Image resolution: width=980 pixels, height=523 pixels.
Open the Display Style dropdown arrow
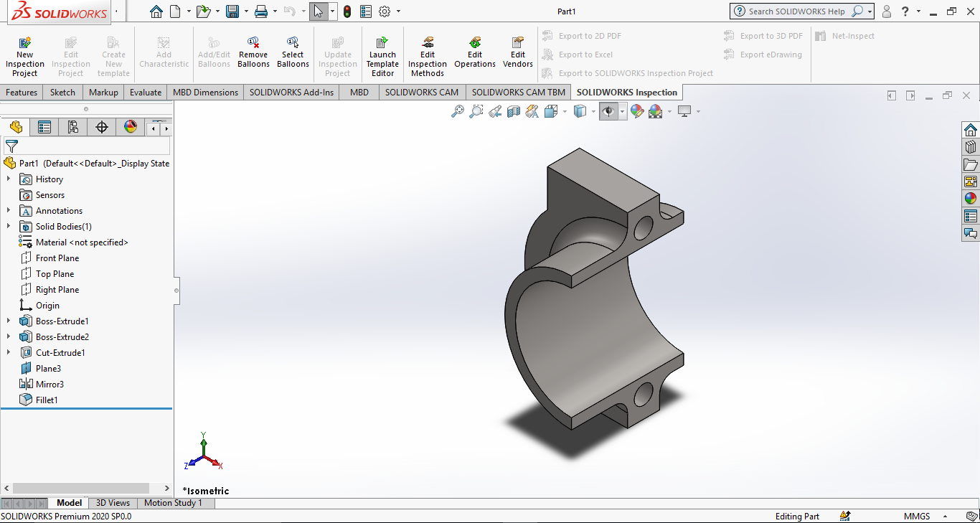click(x=593, y=112)
